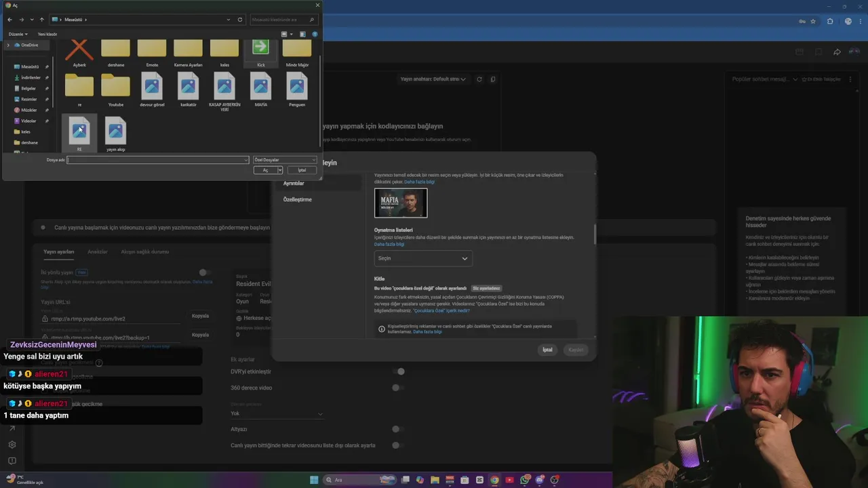
Task: Open Belgeler in the sidebar
Action: [x=28, y=88]
